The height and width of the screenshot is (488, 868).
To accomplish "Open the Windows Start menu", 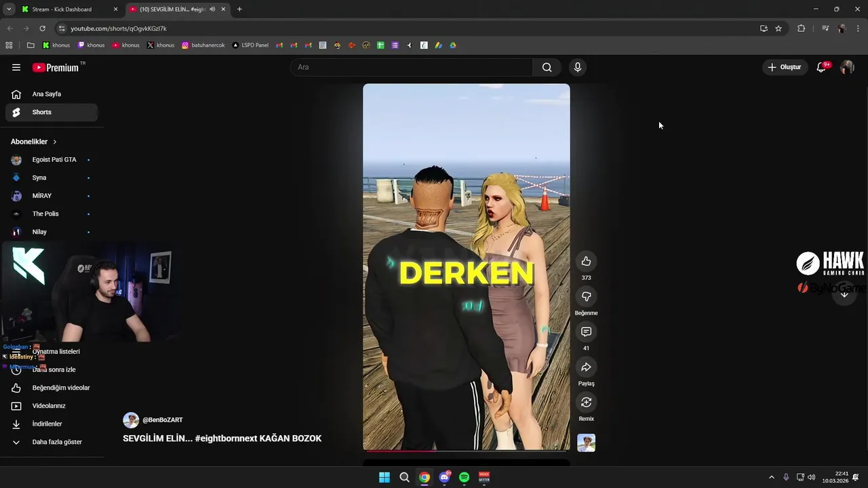I will click(384, 477).
